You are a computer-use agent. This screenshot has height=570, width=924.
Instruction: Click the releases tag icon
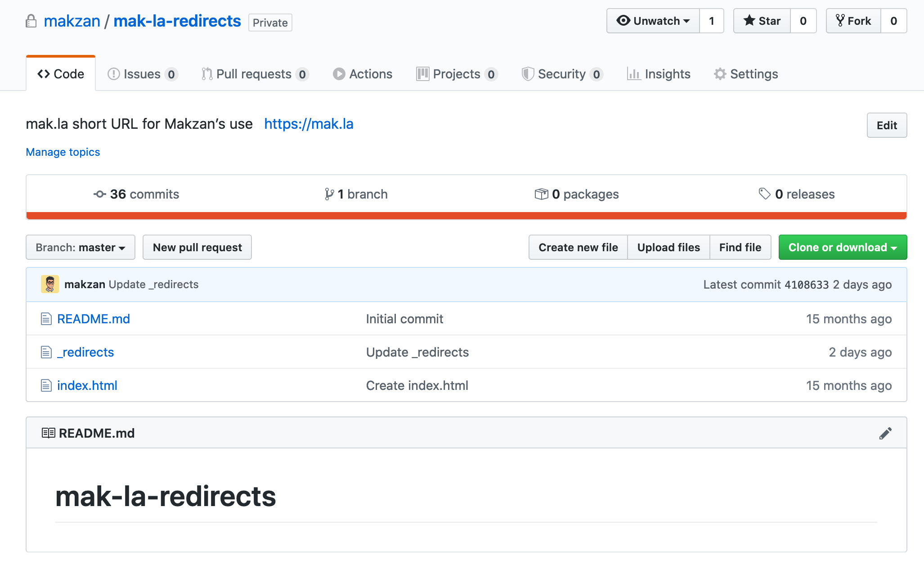[x=764, y=194]
